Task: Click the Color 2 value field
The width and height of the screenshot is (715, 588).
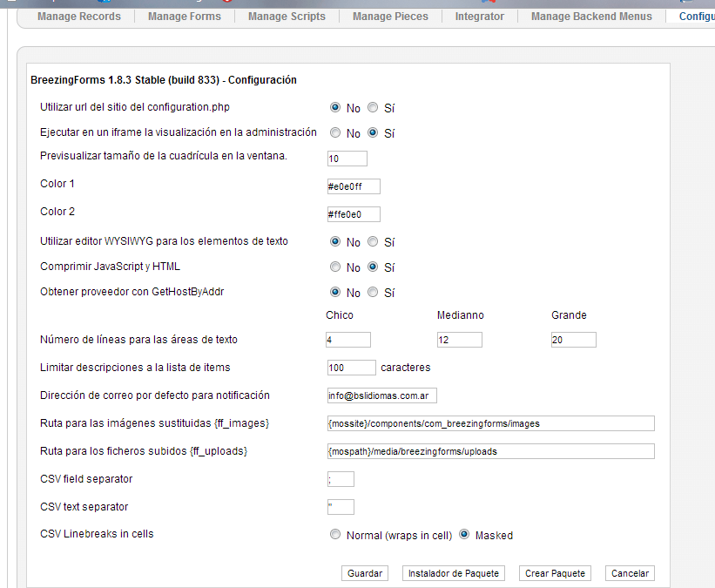Action: coord(354,214)
